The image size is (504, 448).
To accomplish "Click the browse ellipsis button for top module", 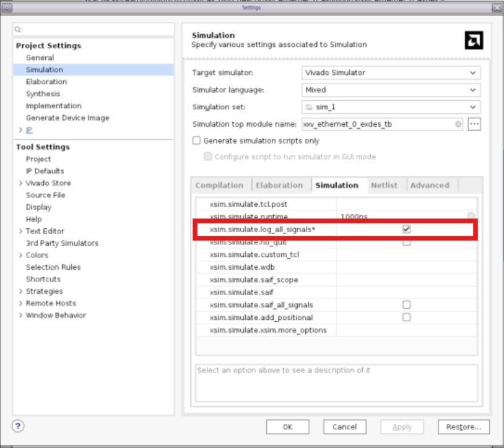I will (474, 124).
